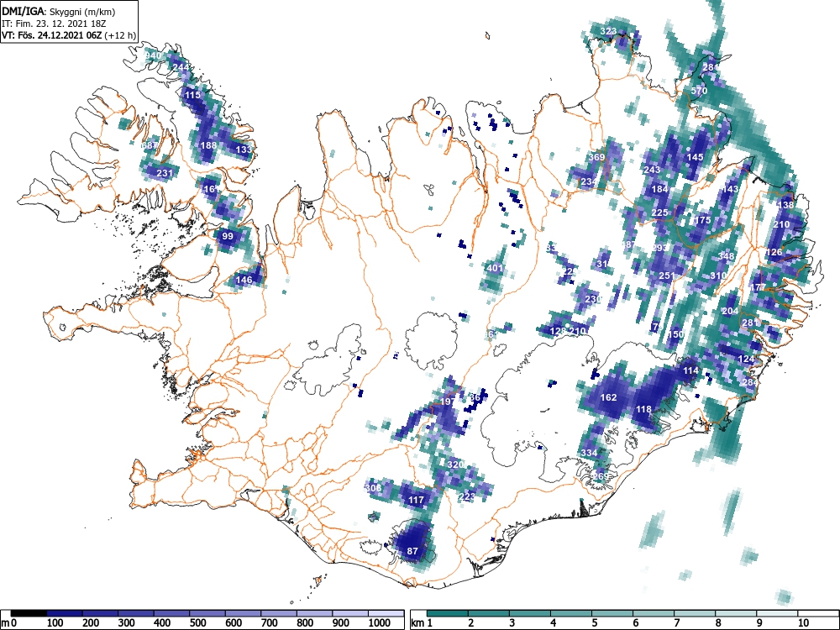Click the visibility value 99 on the map
840x630 pixels.
point(228,236)
